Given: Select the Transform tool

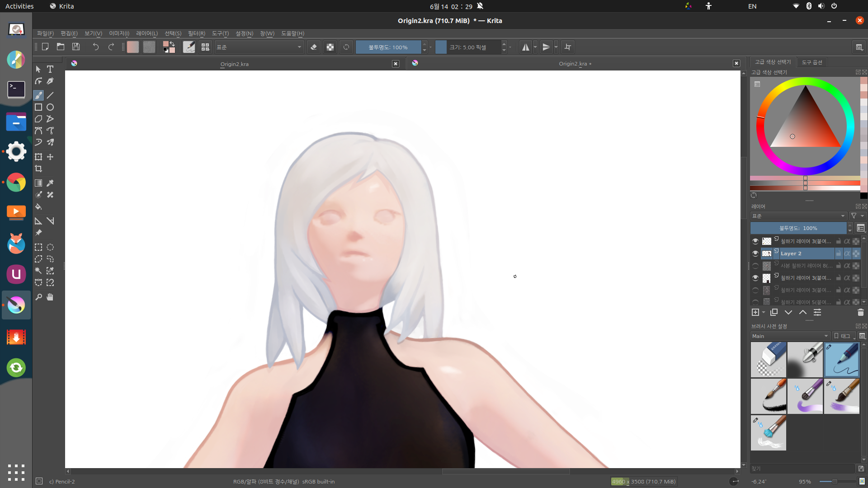Looking at the screenshot, I should click(38, 157).
